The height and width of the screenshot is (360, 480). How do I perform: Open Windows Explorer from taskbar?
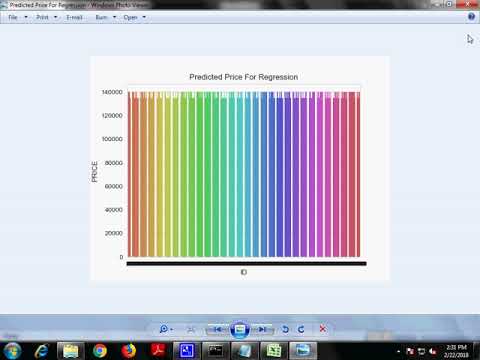[x=71, y=351]
